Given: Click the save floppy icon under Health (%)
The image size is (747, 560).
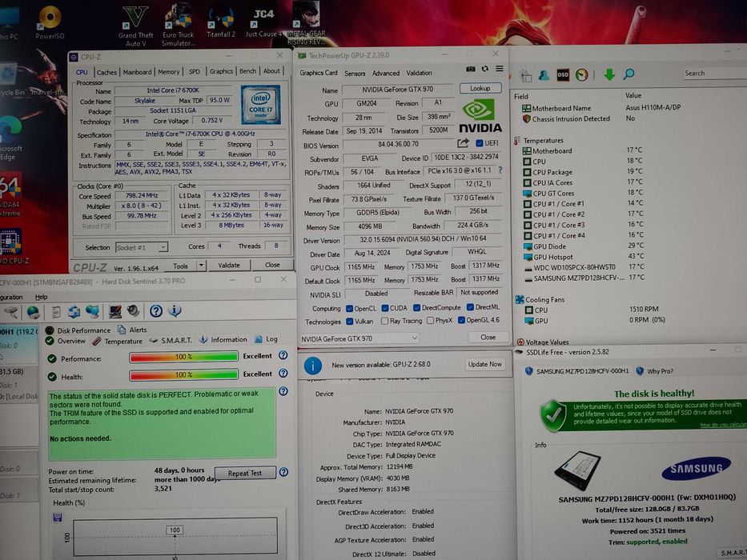Looking at the screenshot, I should (x=58, y=517).
